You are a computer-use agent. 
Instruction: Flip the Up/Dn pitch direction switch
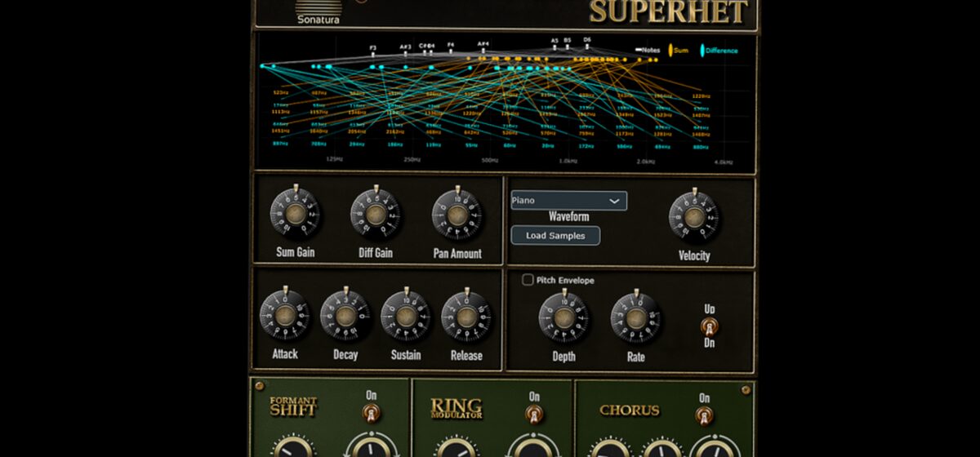[x=710, y=327]
